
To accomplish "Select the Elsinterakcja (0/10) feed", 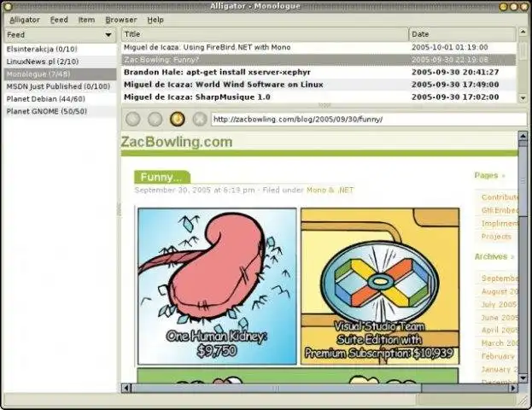I will click(61, 50).
